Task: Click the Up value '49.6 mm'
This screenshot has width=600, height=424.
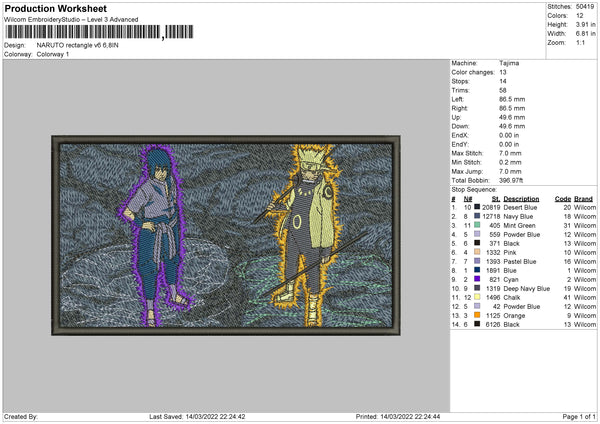Action: (x=512, y=117)
